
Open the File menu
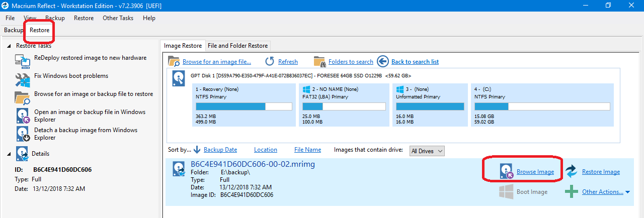[10, 18]
